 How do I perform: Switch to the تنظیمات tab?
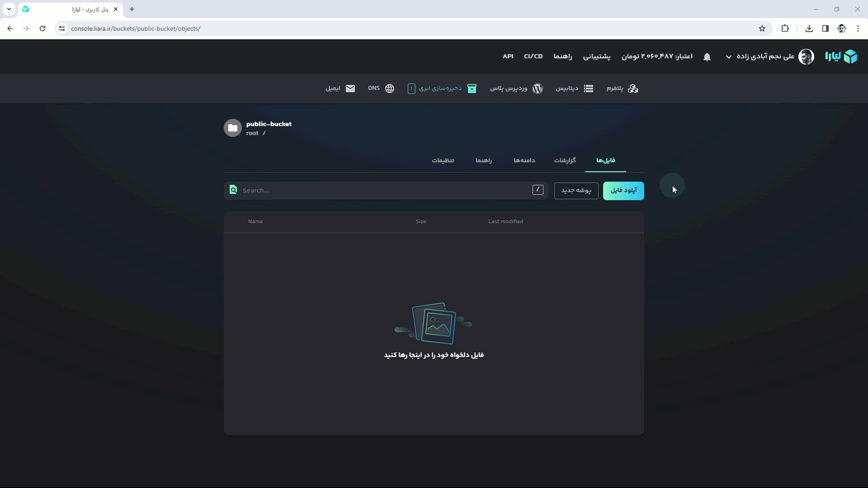pos(443,160)
